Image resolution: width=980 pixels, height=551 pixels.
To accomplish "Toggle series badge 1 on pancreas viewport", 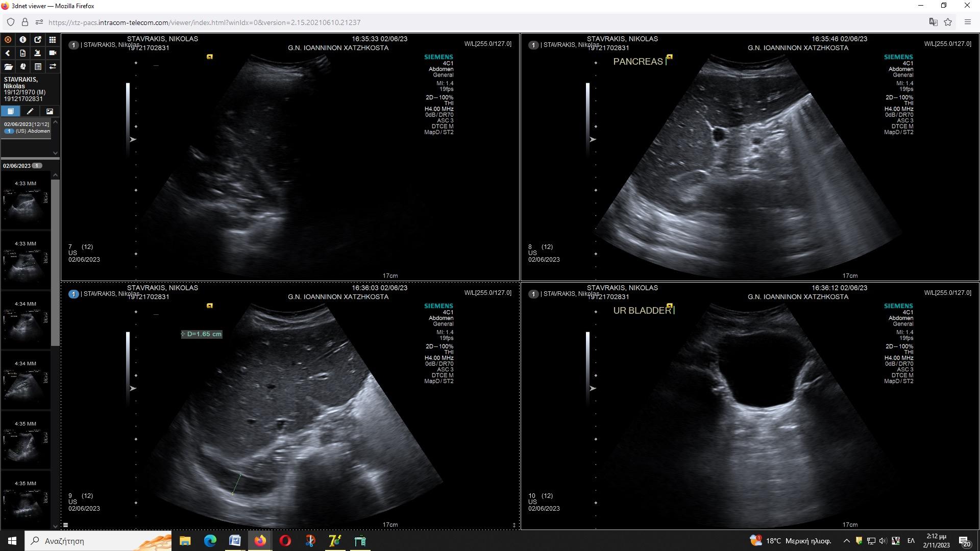I will pyautogui.click(x=533, y=45).
